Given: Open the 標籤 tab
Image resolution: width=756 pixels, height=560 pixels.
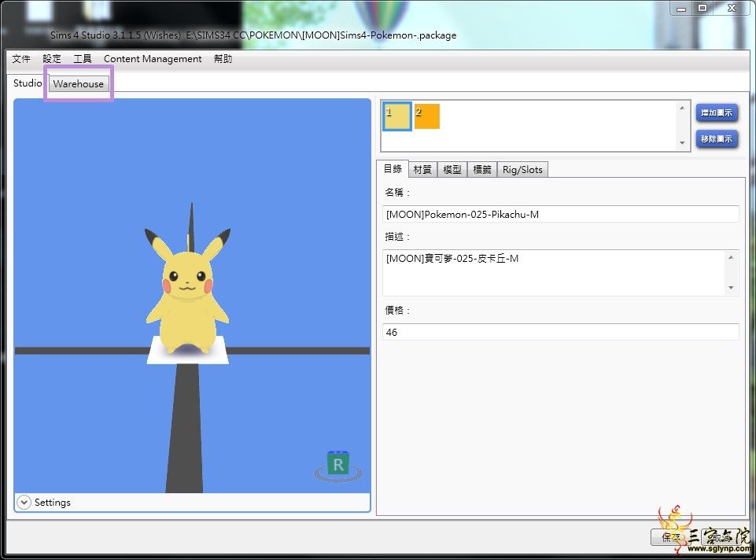Looking at the screenshot, I should point(482,170).
